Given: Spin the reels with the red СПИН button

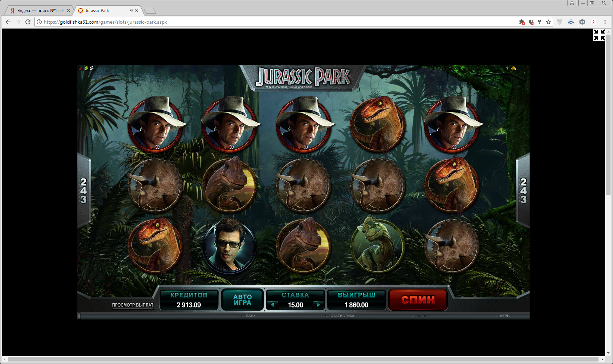Looking at the screenshot, I should tap(418, 300).
